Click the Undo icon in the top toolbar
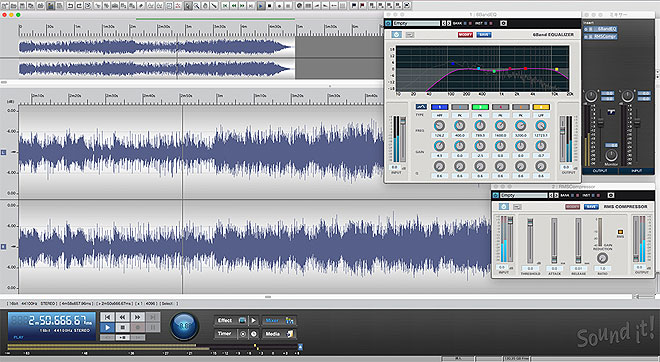The width and height of the screenshot is (660, 362). [x=70, y=6]
